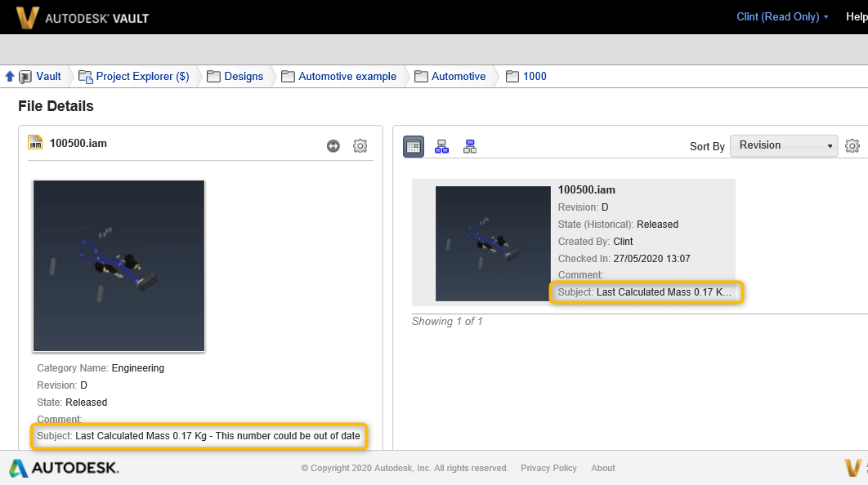Click the 100500.iam assembly file icon
Screen dimensions: 868x485
[x=35, y=142]
